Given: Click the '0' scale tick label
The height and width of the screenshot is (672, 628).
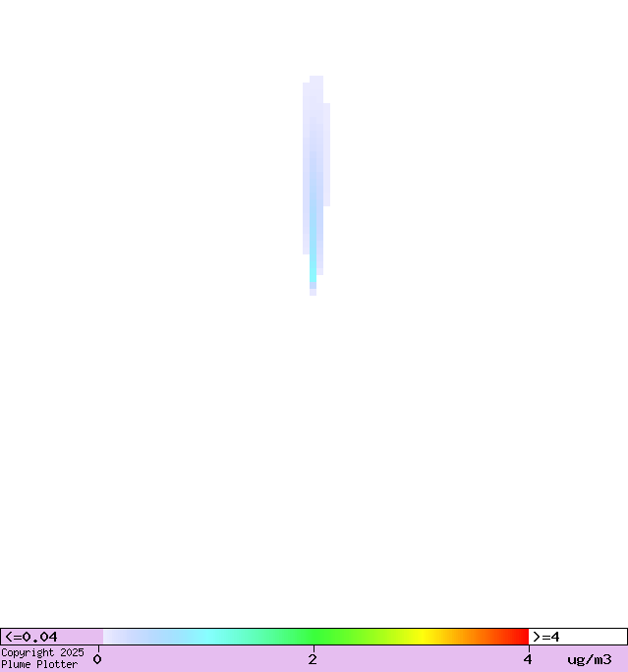Looking at the screenshot, I should click(x=97, y=659).
